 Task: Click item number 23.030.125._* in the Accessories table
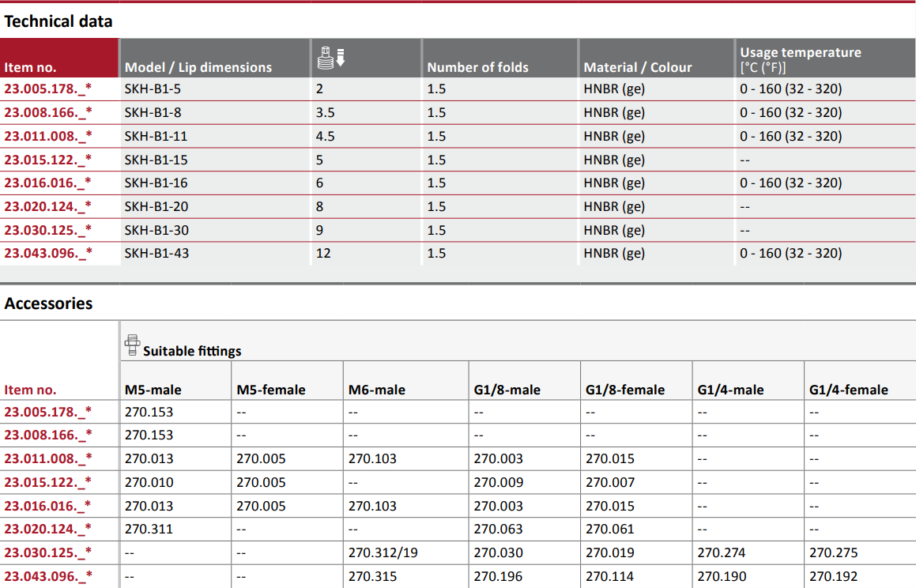point(48,552)
